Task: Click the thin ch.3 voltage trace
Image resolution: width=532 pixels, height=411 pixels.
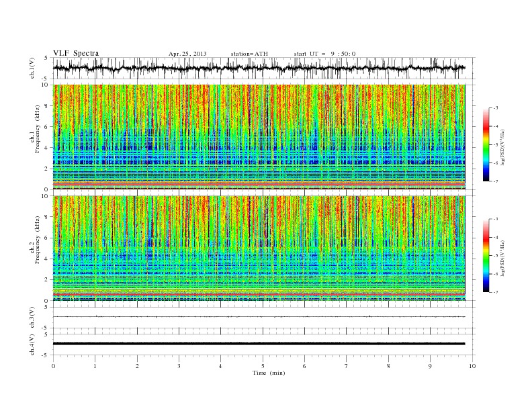Action: pos(259,317)
